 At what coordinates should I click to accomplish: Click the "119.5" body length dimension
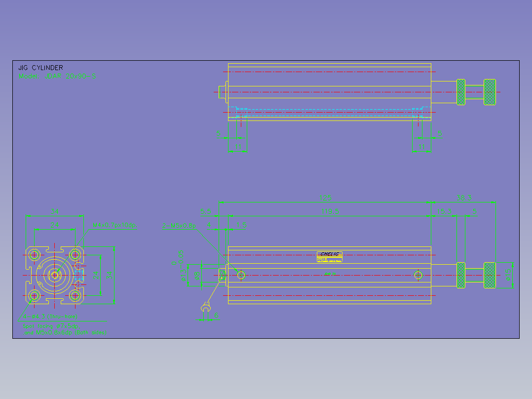(330, 211)
